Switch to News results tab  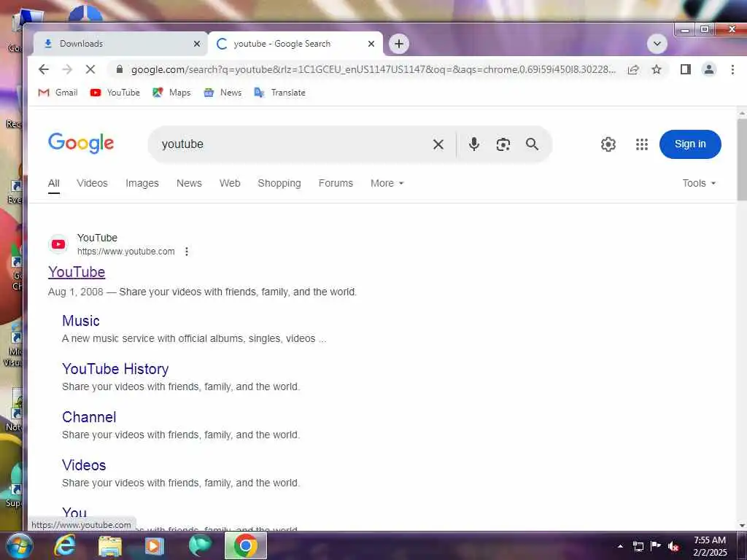coord(189,183)
